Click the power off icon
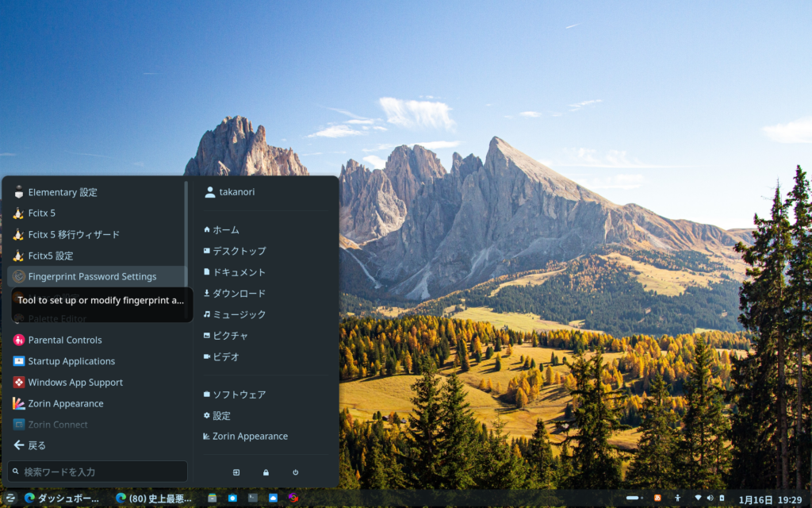The image size is (812, 508). pyautogui.click(x=295, y=472)
